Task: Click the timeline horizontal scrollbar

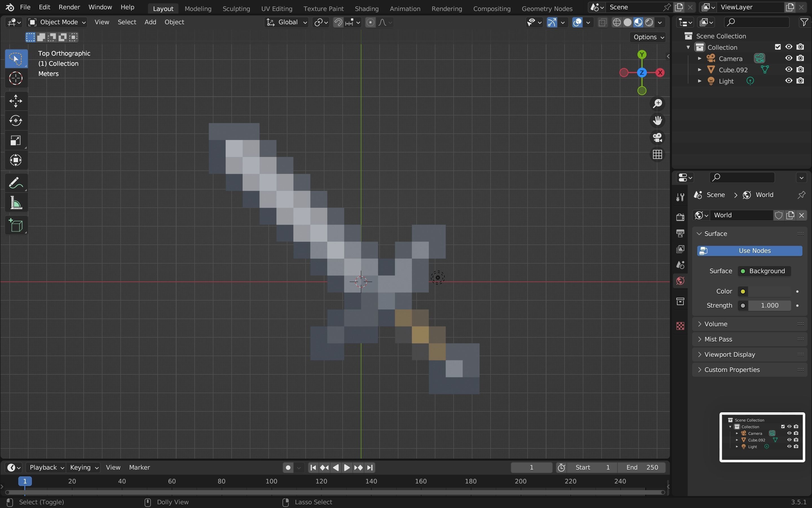Action: tap(335, 492)
